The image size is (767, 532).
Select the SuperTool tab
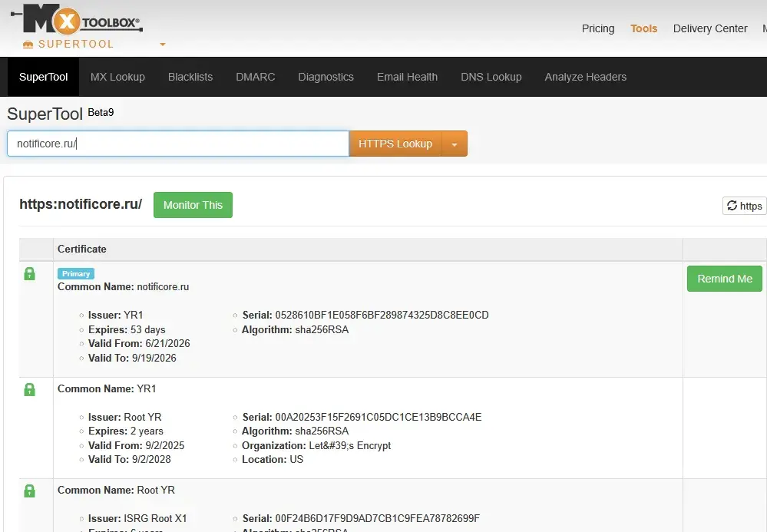click(43, 77)
